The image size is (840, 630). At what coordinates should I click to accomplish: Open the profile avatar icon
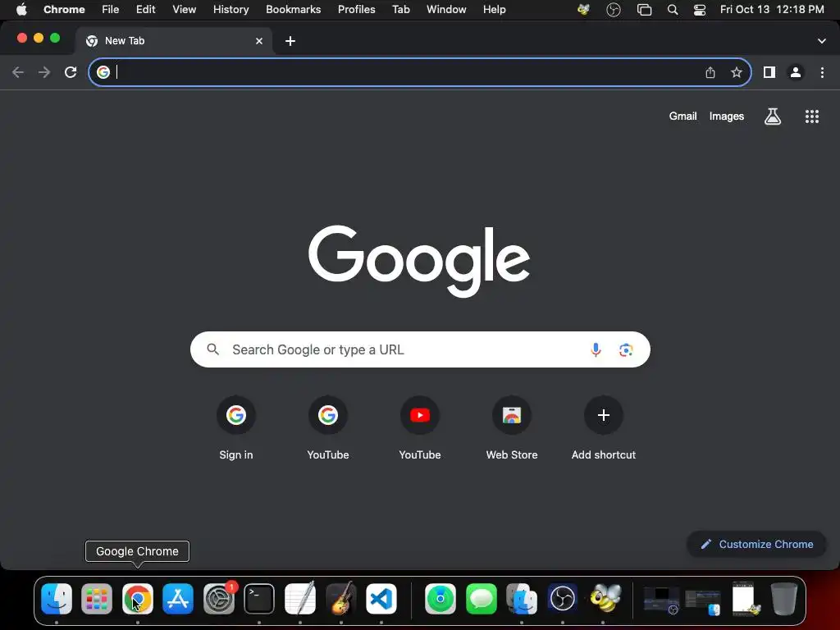pyautogui.click(x=796, y=72)
